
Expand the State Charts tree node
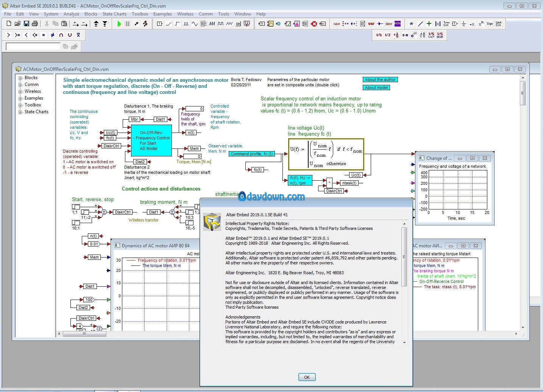click(x=20, y=112)
